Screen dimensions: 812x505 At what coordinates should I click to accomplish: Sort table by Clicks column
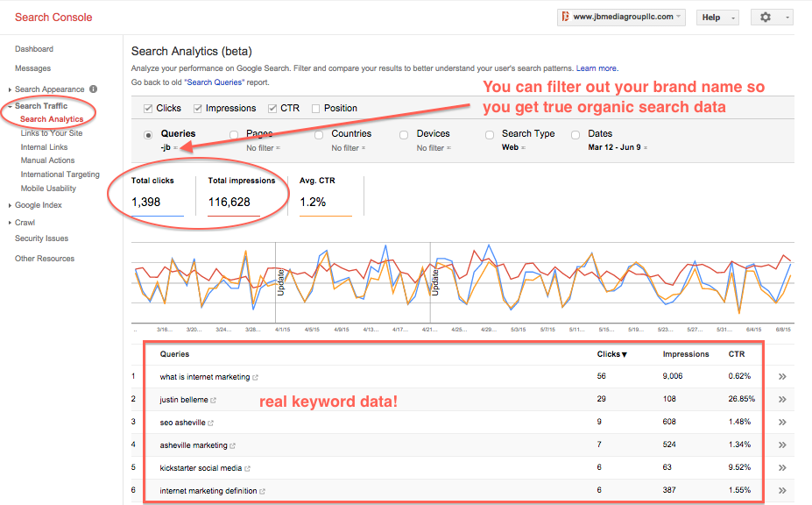coord(611,354)
